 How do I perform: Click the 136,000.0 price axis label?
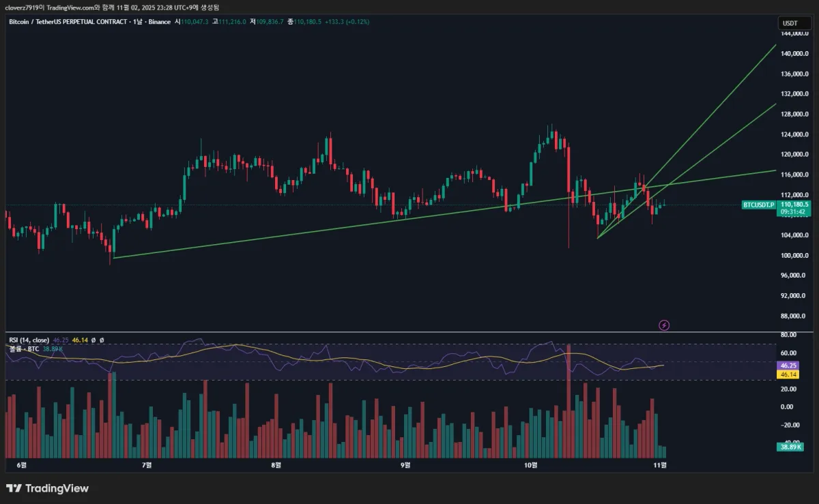(795, 74)
